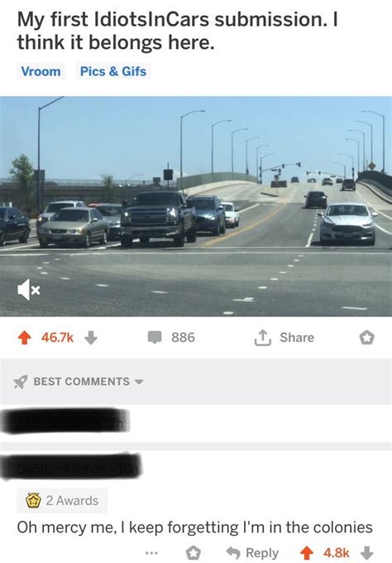Open the Pics & Gifs flair tag

(x=113, y=71)
